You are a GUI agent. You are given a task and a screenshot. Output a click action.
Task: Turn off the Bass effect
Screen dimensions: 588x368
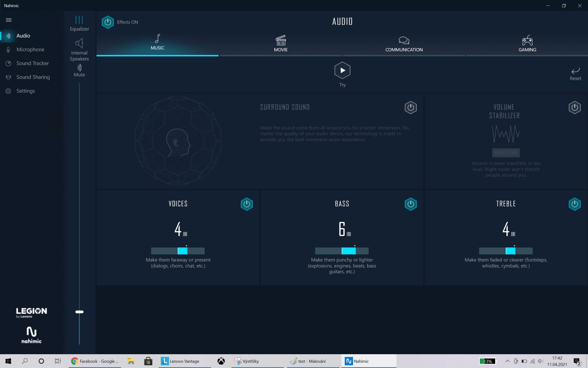click(x=411, y=204)
